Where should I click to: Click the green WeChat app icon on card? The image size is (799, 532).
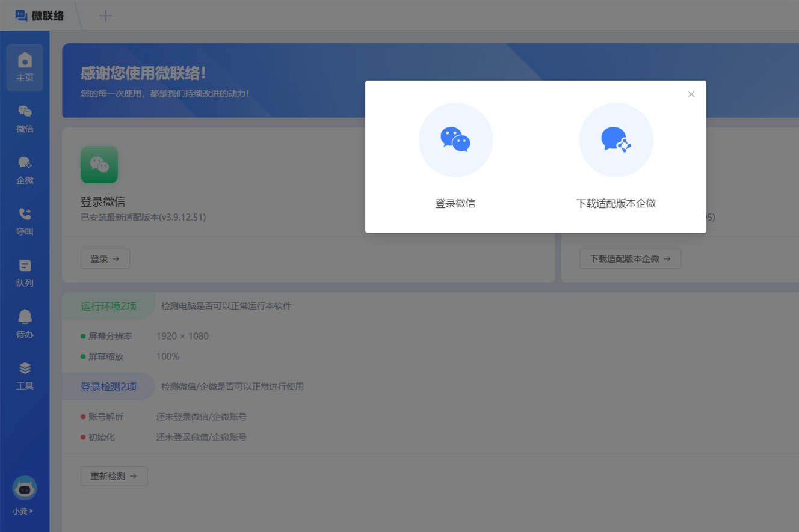(x=99, y=165)
